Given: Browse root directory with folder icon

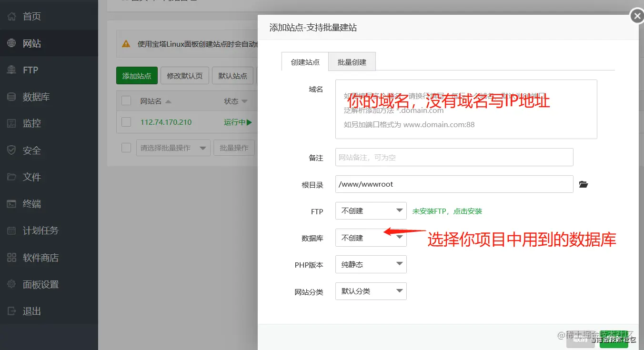Looking at the screenshot, I should pos(584,184).
